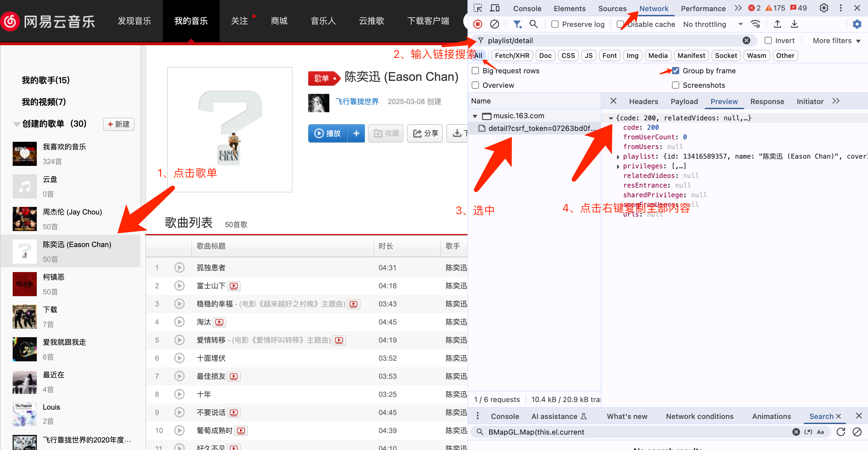Viewport: 868px width, 450px height.
Task: Stop recording network log
Action: 478,24
